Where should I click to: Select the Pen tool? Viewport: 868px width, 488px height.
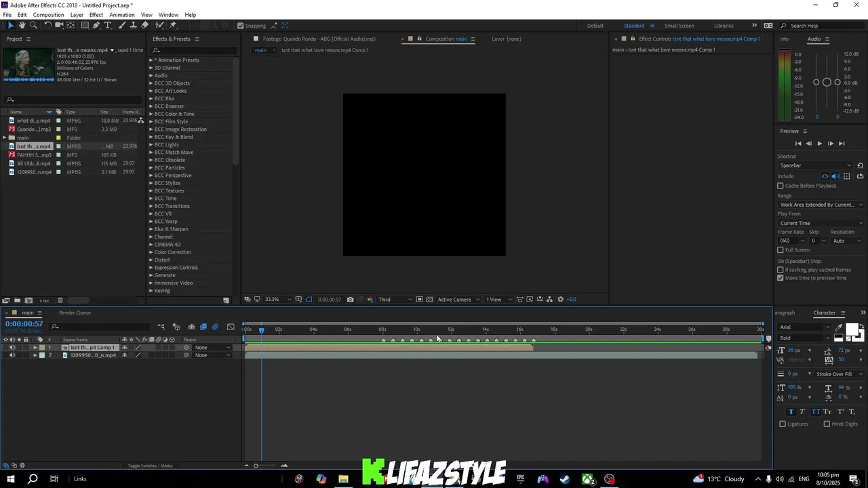pos(96,25)
